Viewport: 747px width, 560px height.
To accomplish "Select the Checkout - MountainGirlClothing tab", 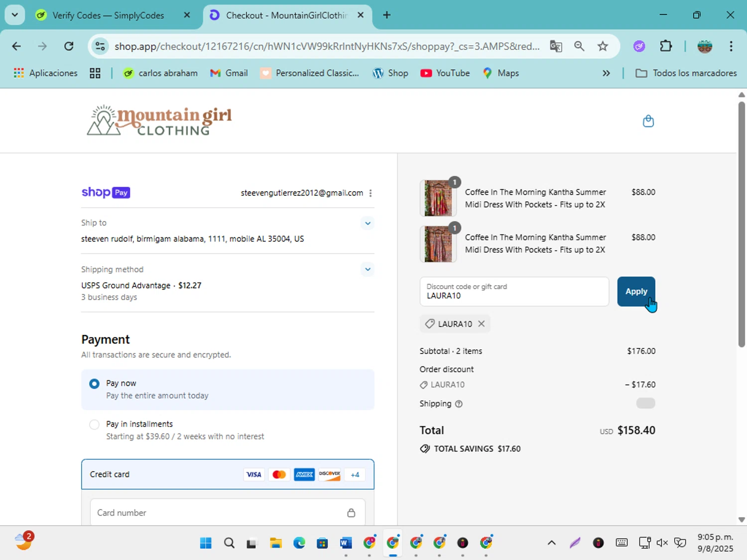I will click(286, 15).
